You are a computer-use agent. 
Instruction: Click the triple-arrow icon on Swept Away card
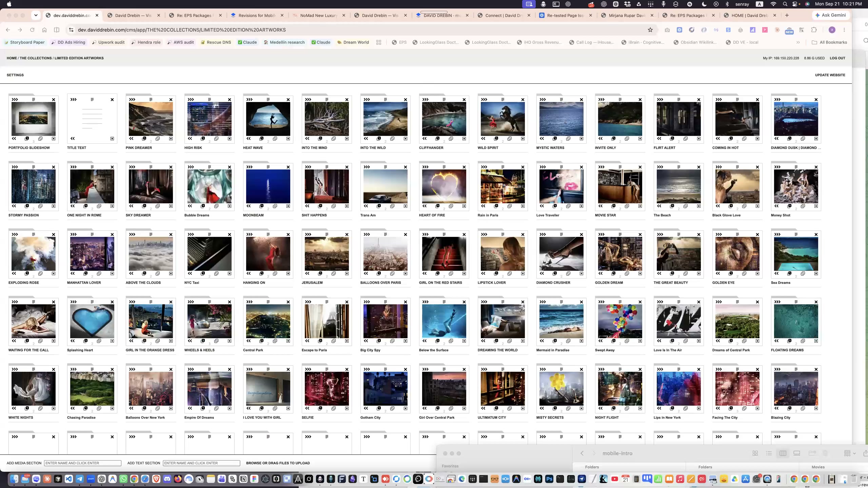601,302
